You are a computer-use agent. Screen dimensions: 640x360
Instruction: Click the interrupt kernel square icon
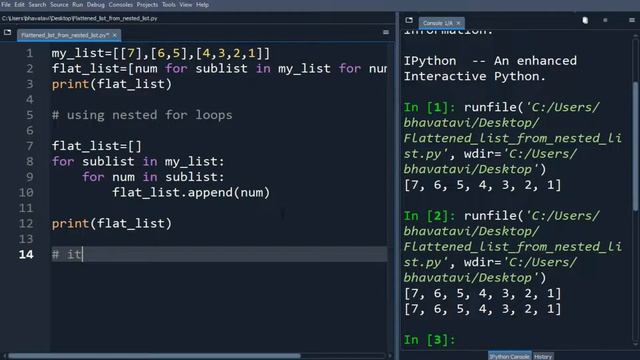point(605,20)
